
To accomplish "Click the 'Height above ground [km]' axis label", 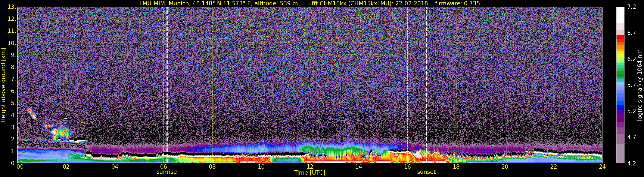I will click(3, 85).
